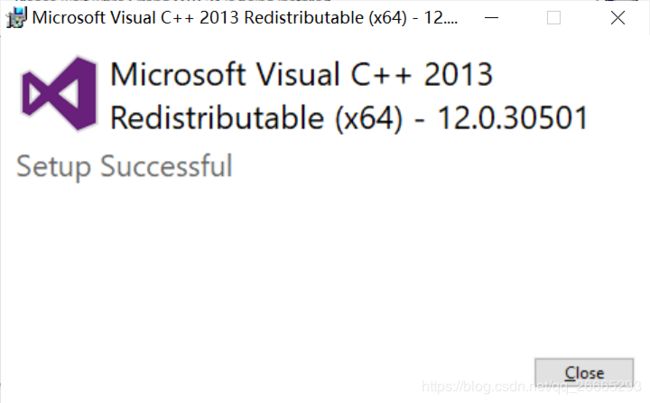Screen dimensions: 650x403
Task: Click the 'Microsoft Visual C++ 2013' heading line
Action: pos(301,74)
